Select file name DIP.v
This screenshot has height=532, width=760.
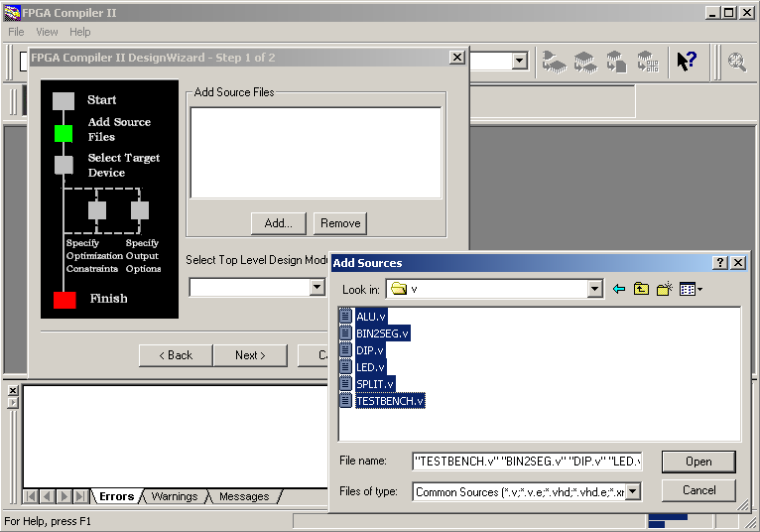(370, 350)
